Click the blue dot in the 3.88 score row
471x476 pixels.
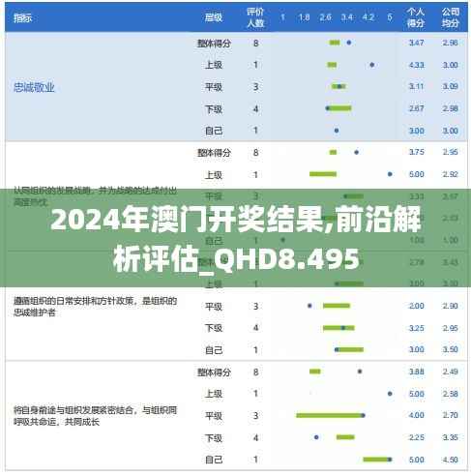pos(360,372)
